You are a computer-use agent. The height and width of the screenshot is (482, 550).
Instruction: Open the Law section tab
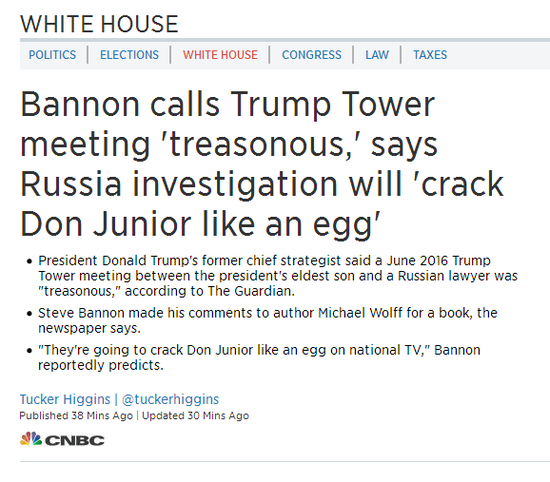tap(377, 55)
